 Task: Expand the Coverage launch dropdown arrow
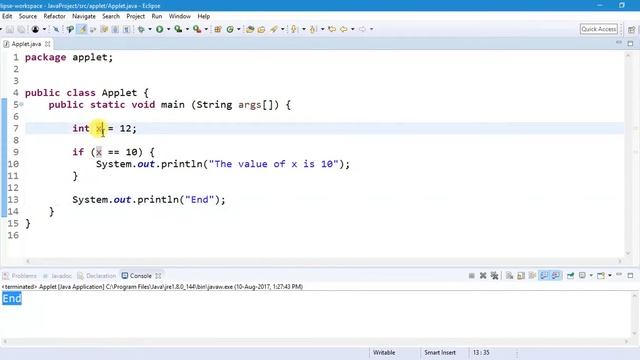pos(187,29)
